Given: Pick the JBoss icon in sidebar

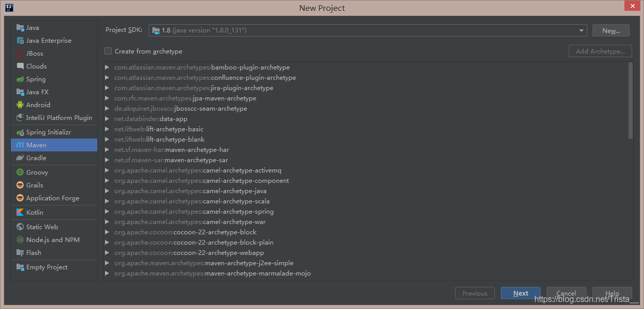Looking at the screenshot, I should 20,54.
